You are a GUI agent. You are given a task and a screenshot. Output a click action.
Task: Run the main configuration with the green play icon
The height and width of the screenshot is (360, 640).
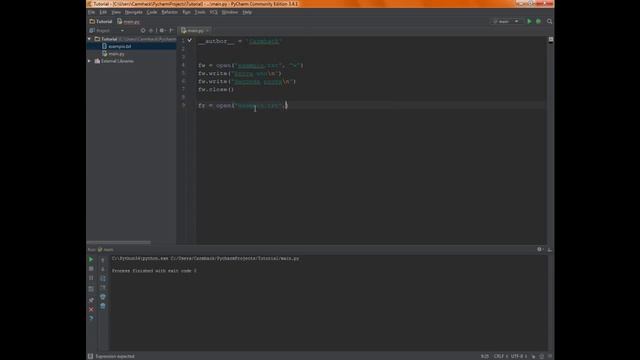(x=529, y=21)
